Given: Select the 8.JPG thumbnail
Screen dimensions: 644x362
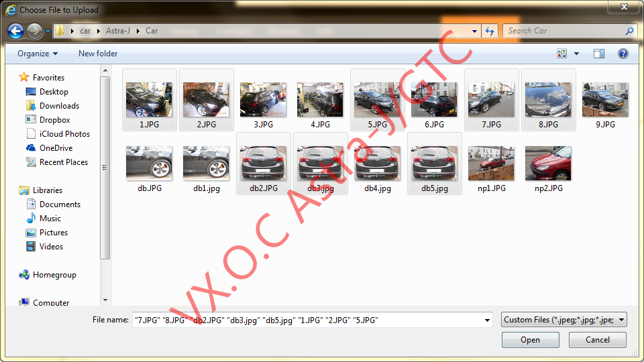Looking at the screenshot, I should 549,100.
